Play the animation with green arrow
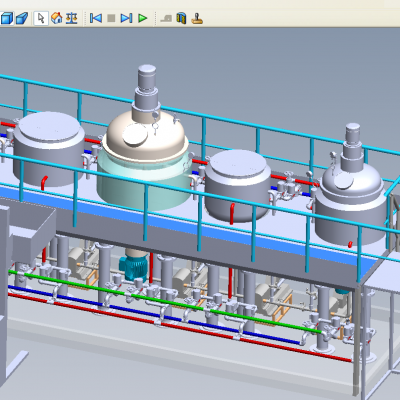 tap(143, 18)
